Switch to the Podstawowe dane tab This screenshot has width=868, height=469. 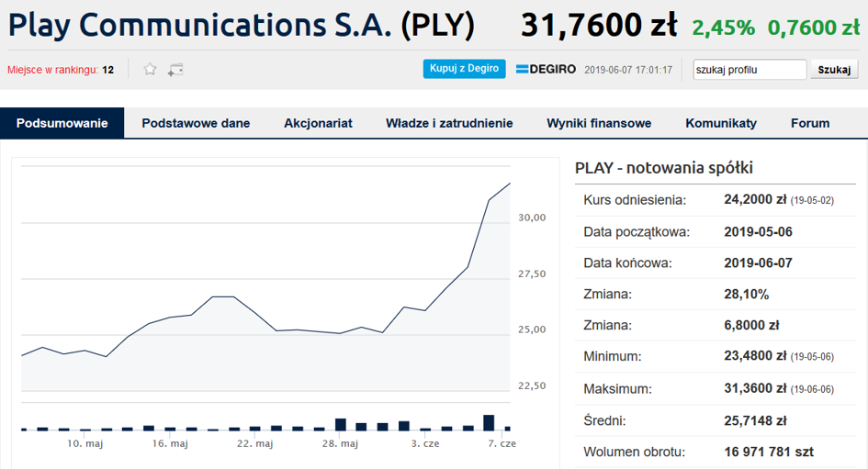pos(196,123)
